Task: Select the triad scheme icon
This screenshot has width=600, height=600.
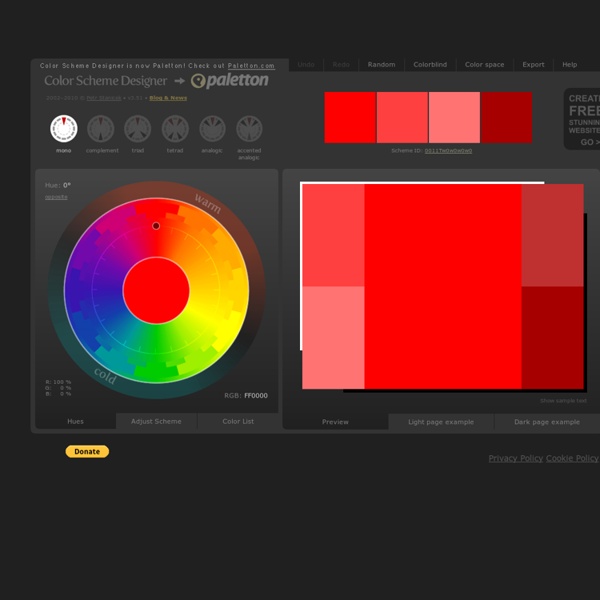Action: click(x=137, y=129)
